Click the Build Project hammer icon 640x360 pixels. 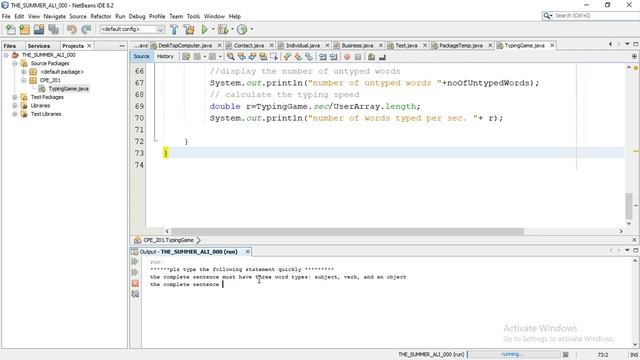pyautogui.click(x=174, y=29)
